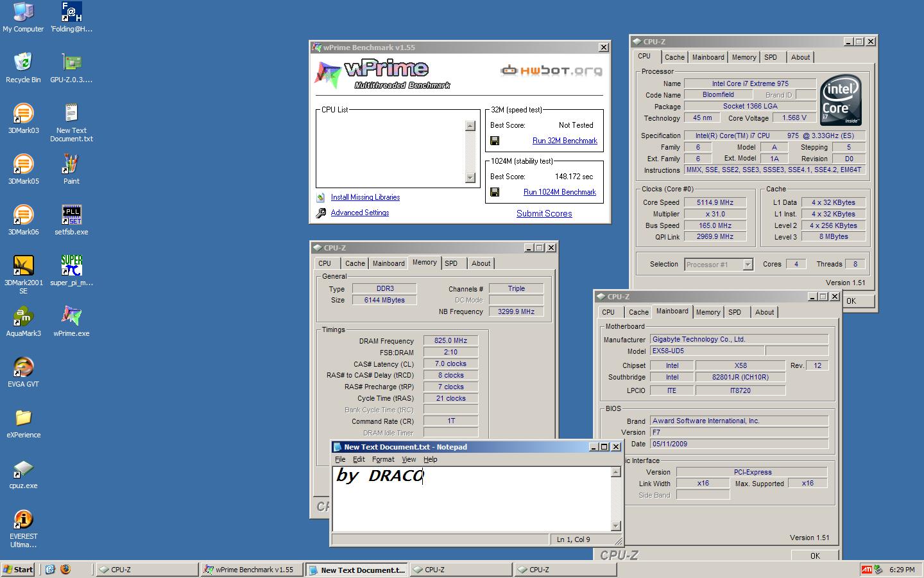The image size is (924, 578).
Task: Open Advanced Settings link in wPrime
Action: (x=360, y=213)
